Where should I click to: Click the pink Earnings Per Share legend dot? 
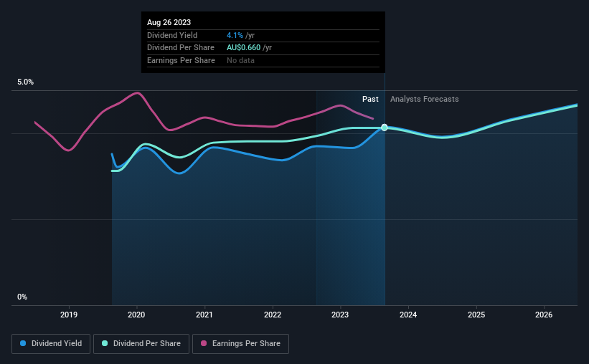click(204, 343)
